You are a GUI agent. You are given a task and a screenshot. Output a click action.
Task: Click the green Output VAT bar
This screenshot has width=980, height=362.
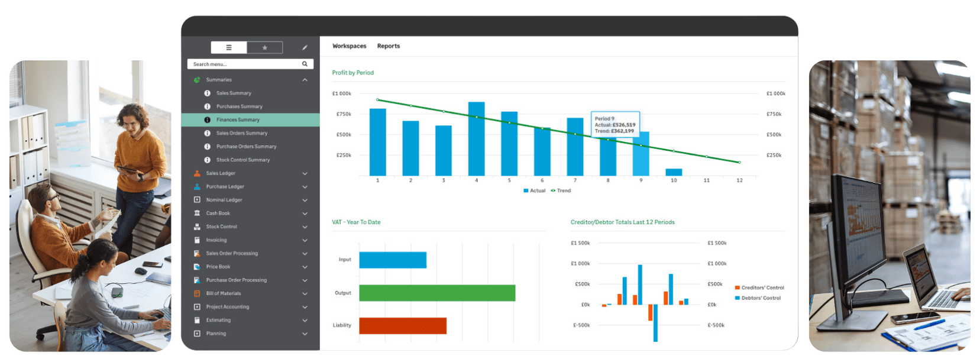click(x=437, y=293)
